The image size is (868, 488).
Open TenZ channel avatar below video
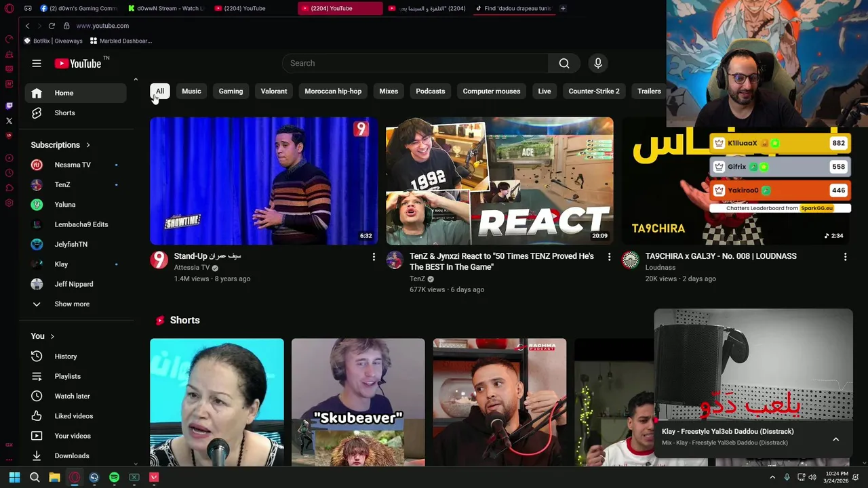coord(395,260)
